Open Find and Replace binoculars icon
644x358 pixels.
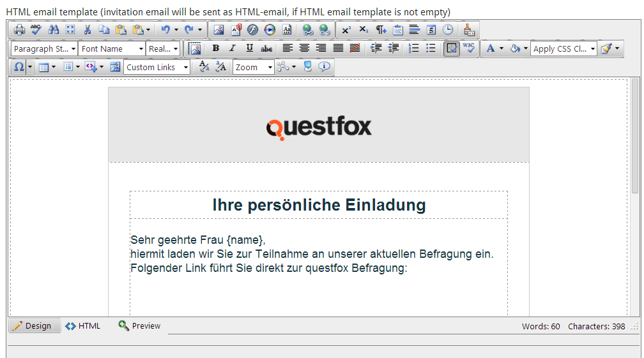tap(54, 29)
